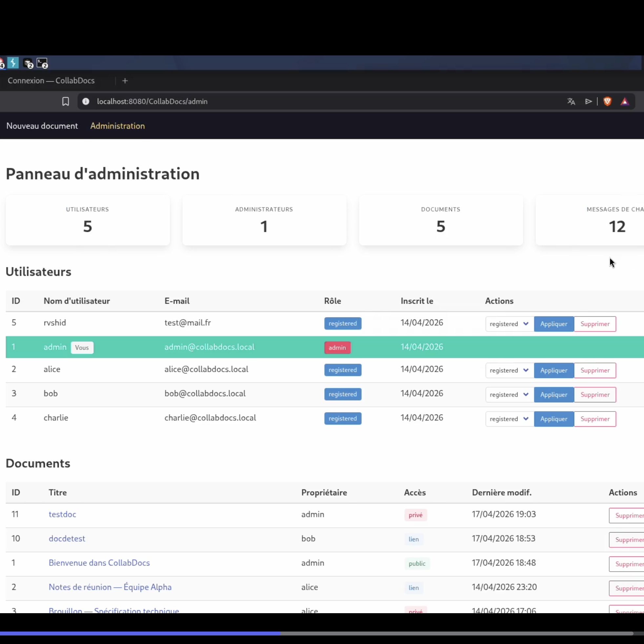Click Supprimer for user alice
Screen dimensions: 644x644
click(x=595, y=370)
